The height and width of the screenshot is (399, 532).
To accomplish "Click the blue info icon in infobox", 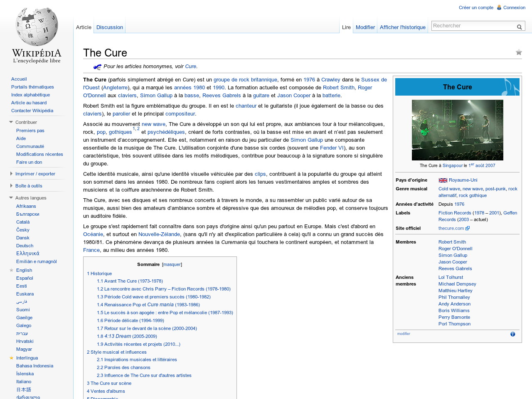I will (x=512, y=334).
